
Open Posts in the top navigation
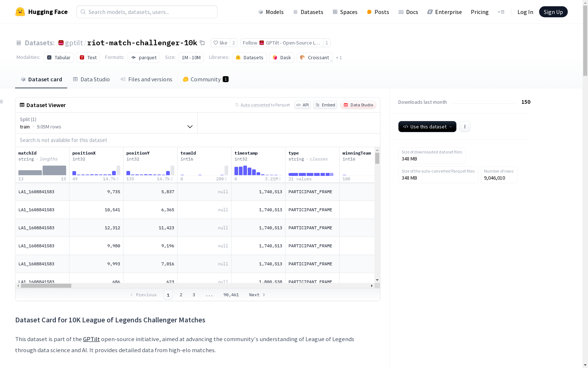click(x=378, y=12)
